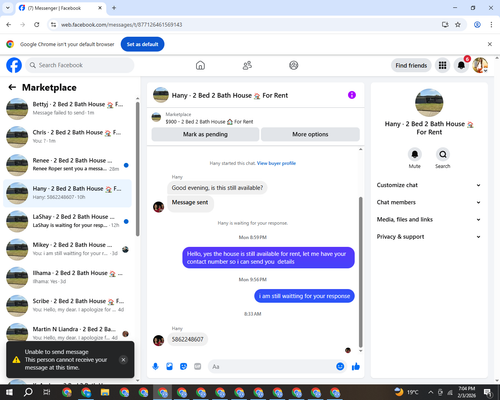Open Windows taskbar search
Viewport: 500px width, 400px height.
coord(28,392)
